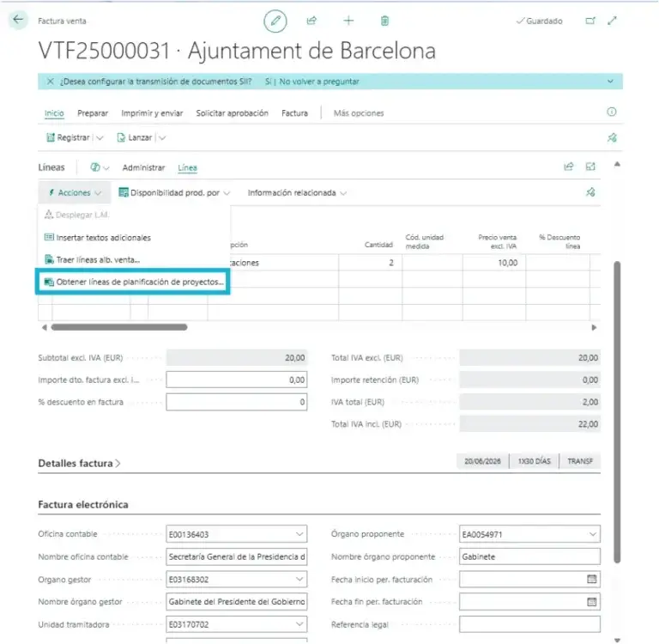Click Sí in SII notification
Screen dimensions: 659x644
click(268, 82)
